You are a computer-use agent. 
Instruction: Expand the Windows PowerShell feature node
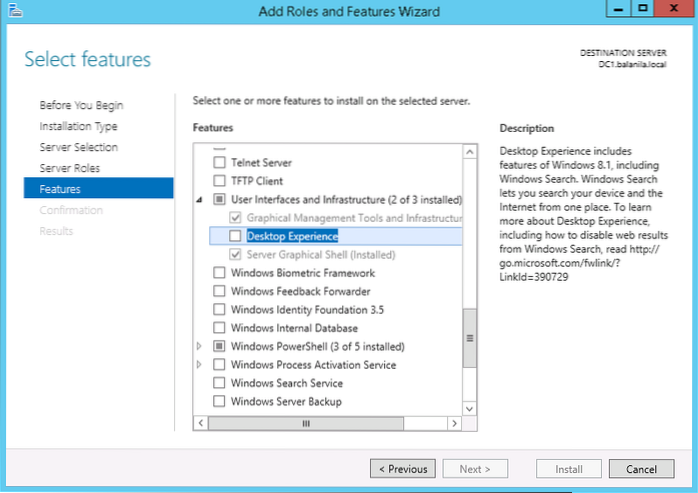pos(200,346)
